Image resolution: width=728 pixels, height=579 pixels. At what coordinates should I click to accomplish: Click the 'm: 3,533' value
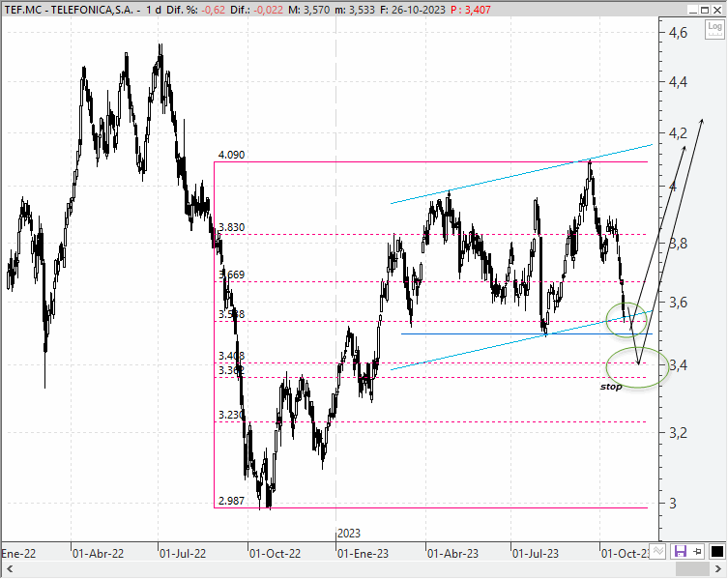pos(355,10)
